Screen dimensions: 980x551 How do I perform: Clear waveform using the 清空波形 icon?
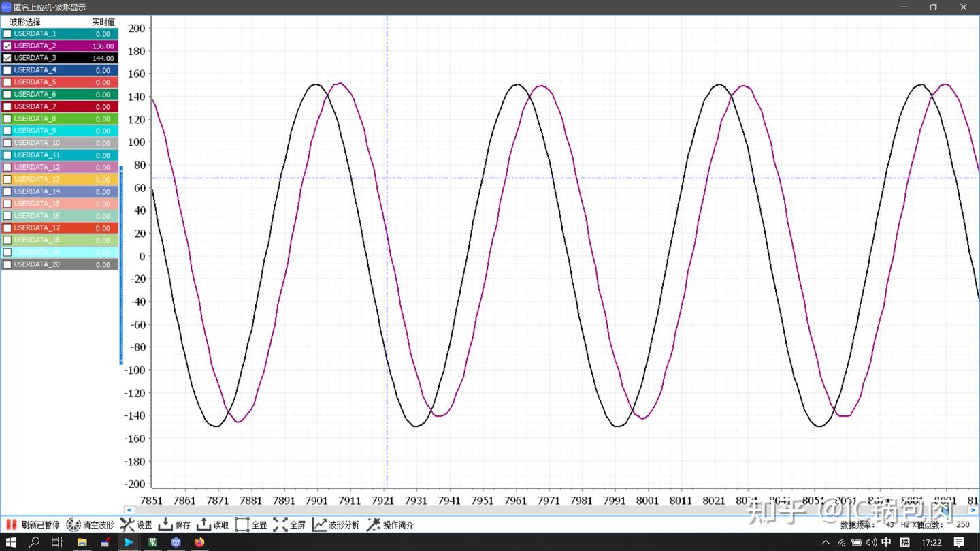coord(73,524)
